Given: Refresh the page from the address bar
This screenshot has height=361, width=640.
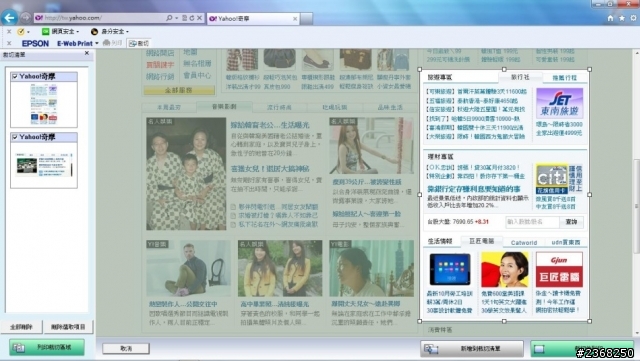Looking at the screenshot, I should point(191,18).
